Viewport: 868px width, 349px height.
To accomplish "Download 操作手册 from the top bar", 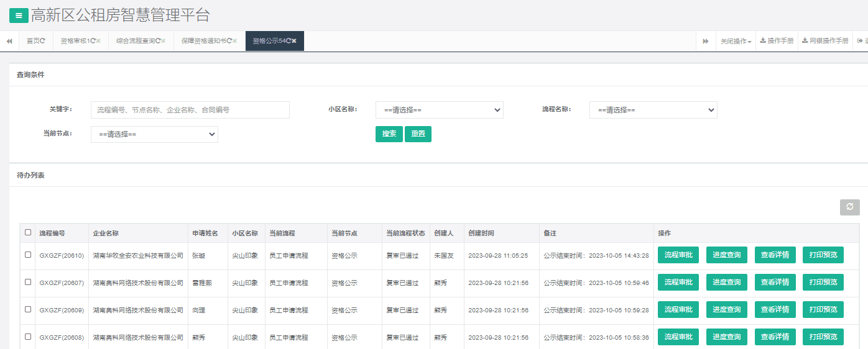I will [777, 41].
